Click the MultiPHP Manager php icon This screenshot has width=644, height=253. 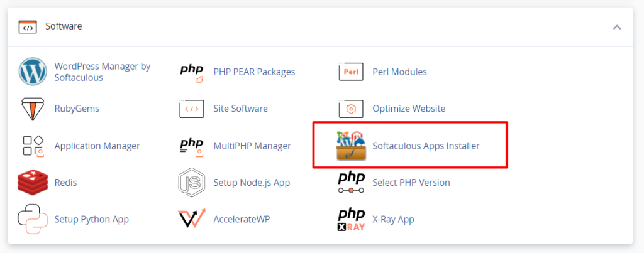[192, 146]
